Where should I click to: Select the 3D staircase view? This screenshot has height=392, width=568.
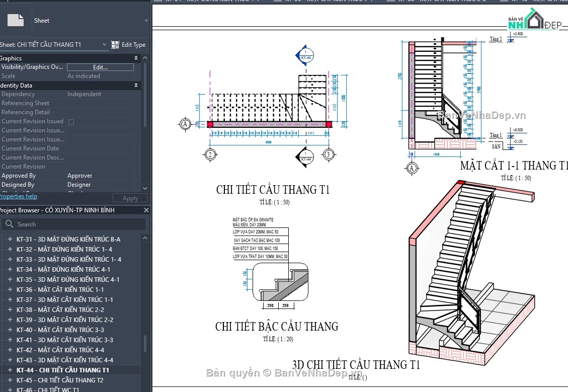pos(471,272)
